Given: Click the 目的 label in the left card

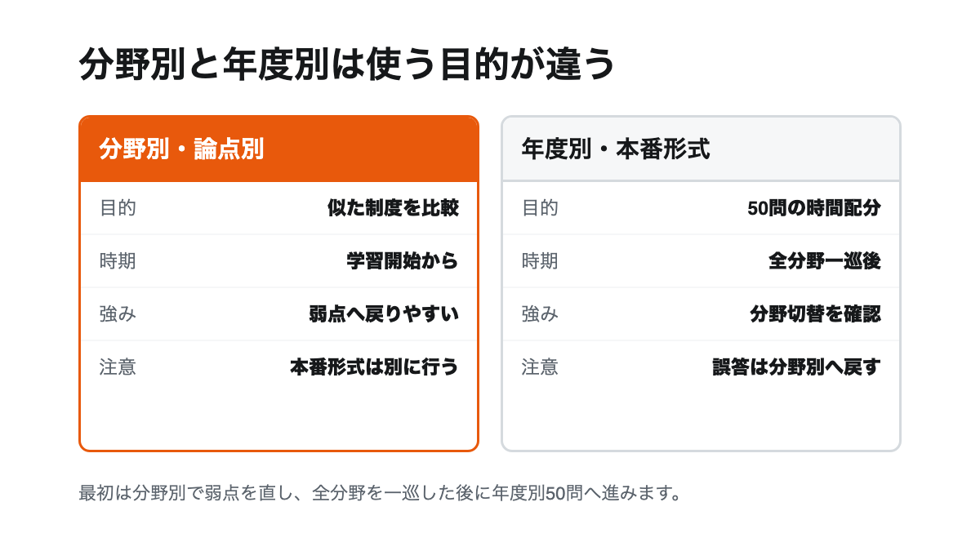Looking at the screenshot, I should (x=118, y=208).
